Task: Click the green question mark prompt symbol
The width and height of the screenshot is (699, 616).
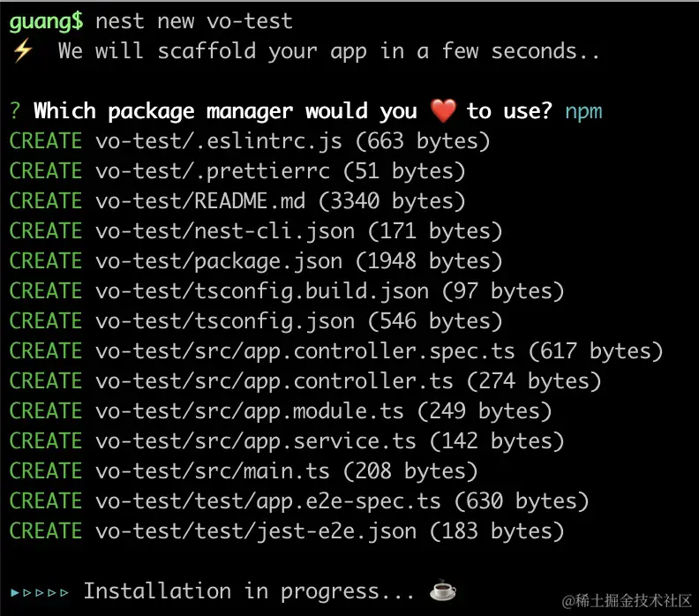Action: pyautogui.click(x=15, y=111)
